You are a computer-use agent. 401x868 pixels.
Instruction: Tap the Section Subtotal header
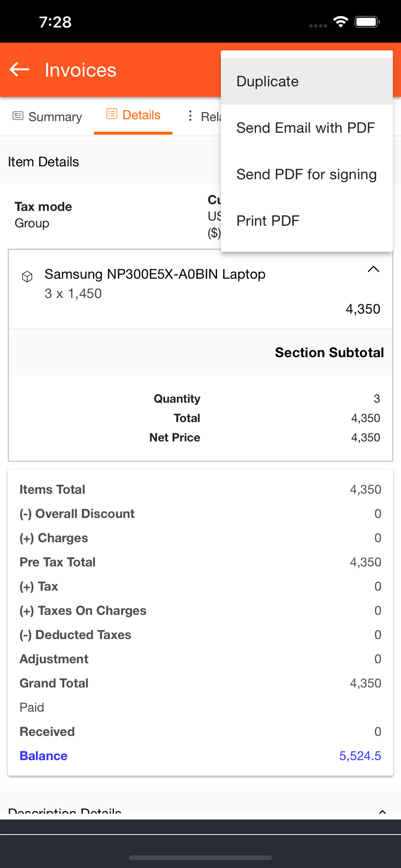(329, 352)
